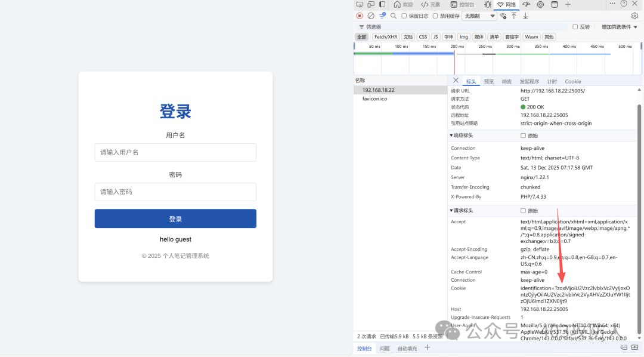Viewport: 644px width, 357px height.
Task: Open the 问题 drawer tab
Action: [x=385, y=349]
